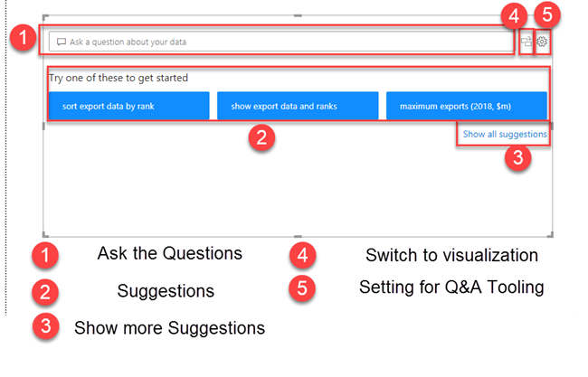Open Q&A tooling settings gear
This screenshot has height=377, width=588.
tap(542, 42)
